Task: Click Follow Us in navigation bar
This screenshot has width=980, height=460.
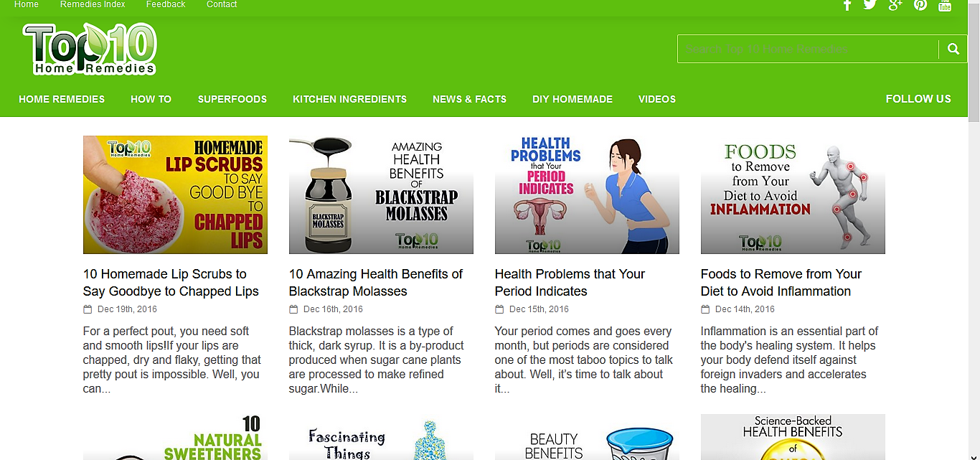Action: pos(918,99)
